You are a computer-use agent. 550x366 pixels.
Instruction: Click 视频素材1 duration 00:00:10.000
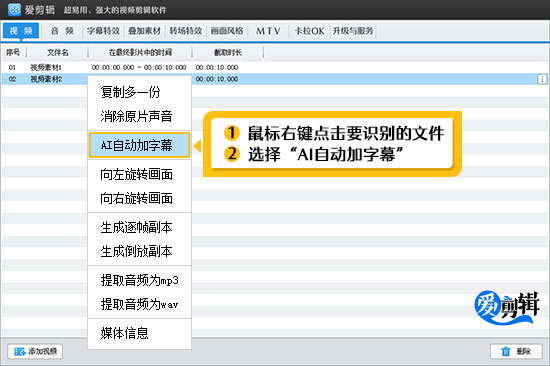click(217, 67)
